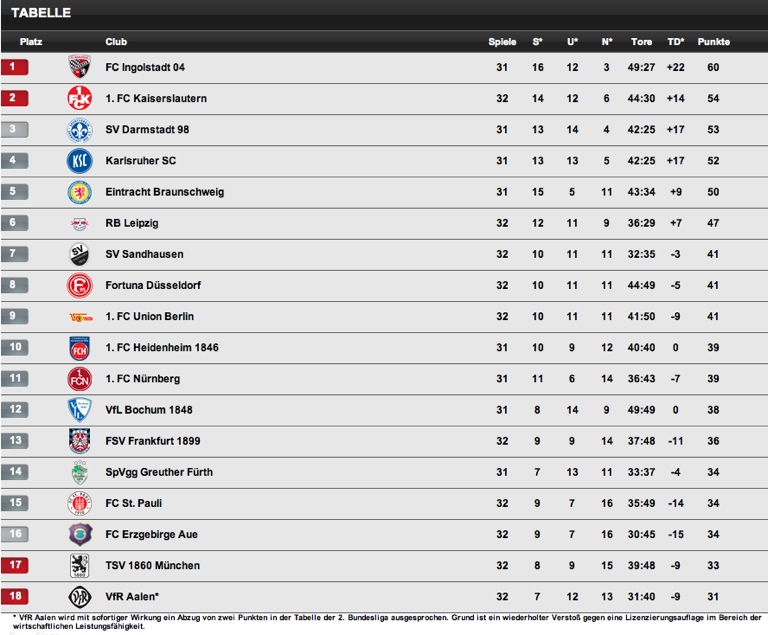Open the 1. FC Heidenheim 1846 link

pos(161,347)
